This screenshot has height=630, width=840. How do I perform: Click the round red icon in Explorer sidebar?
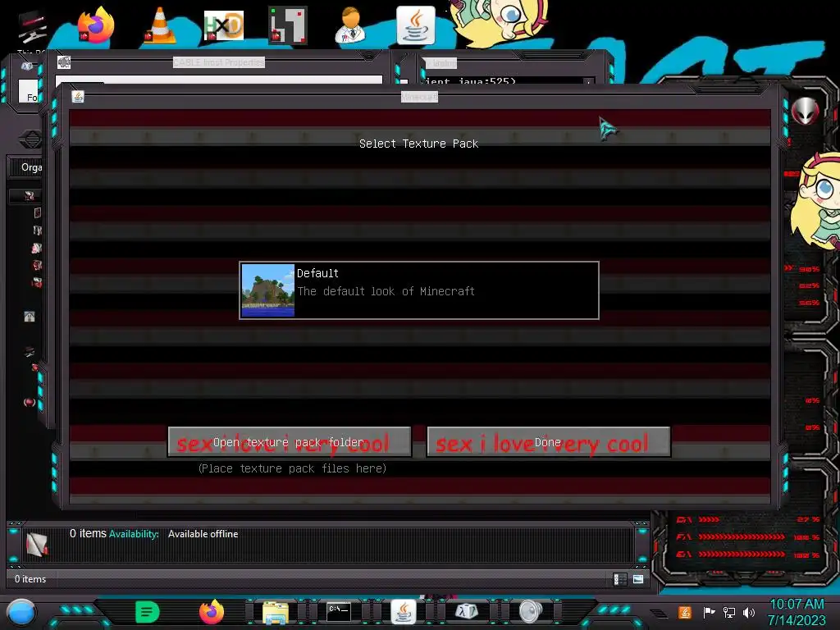click(x=30, y=402)
